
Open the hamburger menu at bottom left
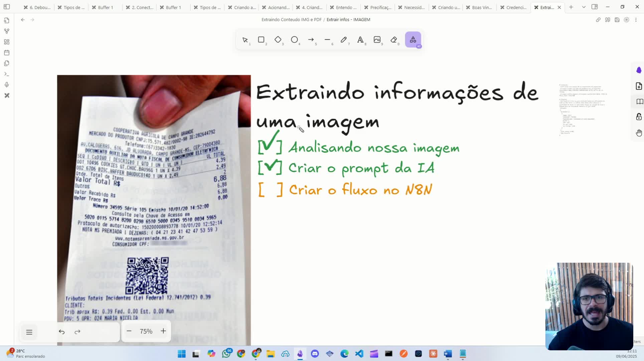point(29,332)
